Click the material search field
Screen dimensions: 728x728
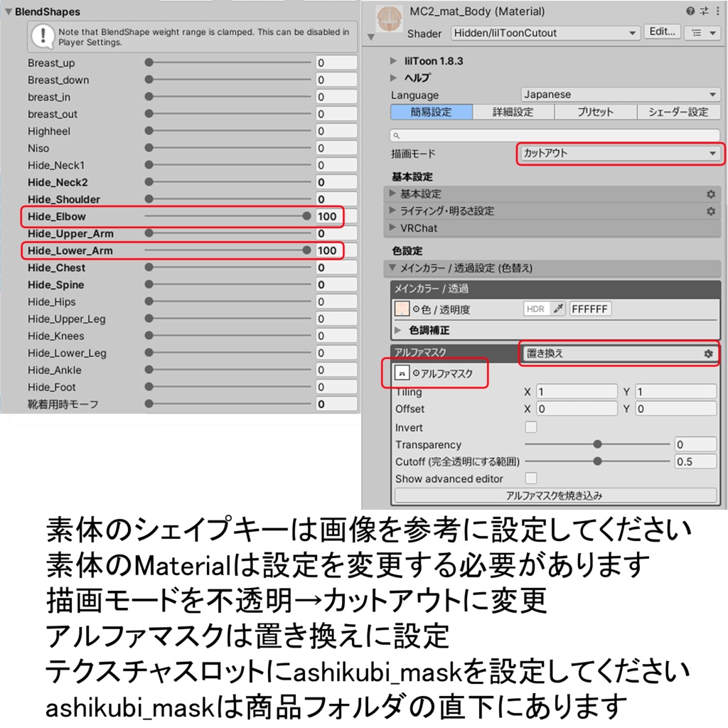coord(555,136)
